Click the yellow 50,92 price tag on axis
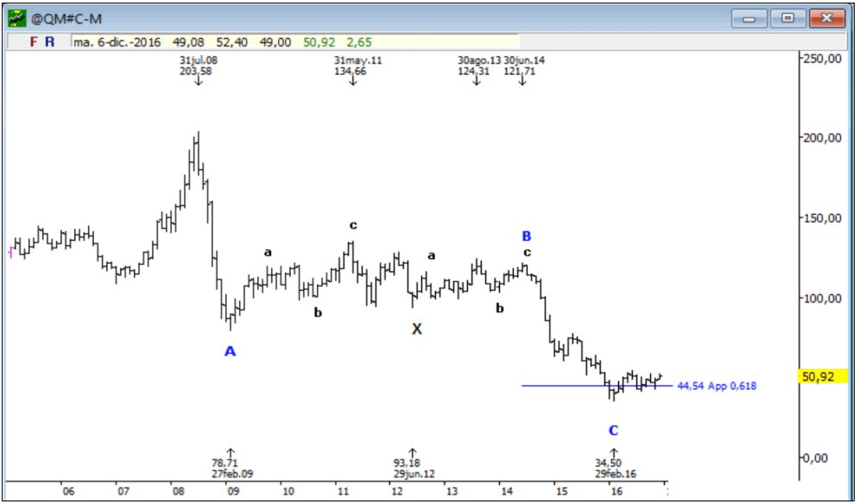 coord(821,376)
